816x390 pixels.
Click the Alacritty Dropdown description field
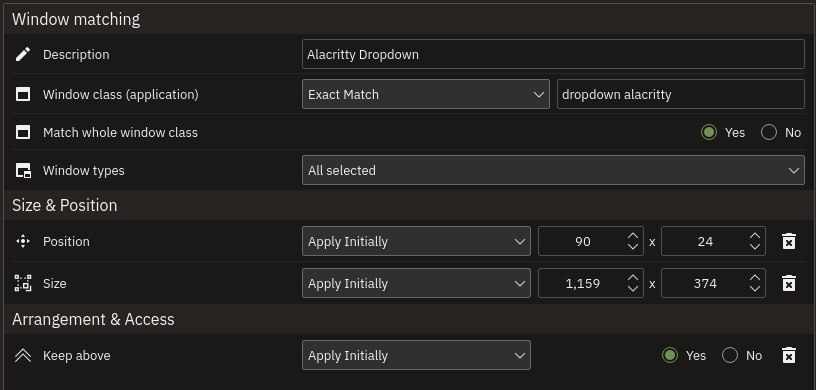click(553, 54)
